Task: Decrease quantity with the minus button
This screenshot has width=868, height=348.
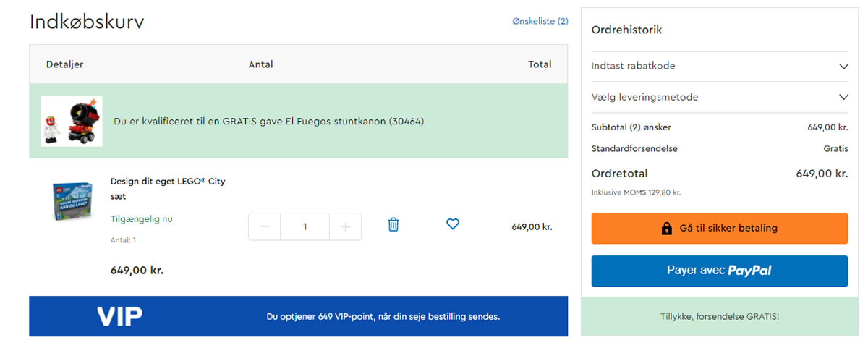Action: pyautogui.click(x=265, y=226)
